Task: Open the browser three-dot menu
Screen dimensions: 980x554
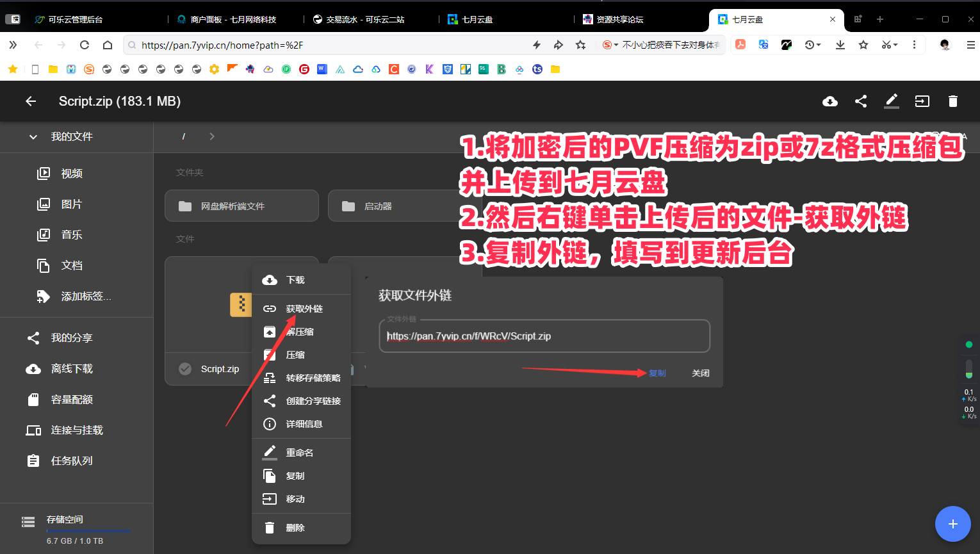Action: click(x=914, y=45)
